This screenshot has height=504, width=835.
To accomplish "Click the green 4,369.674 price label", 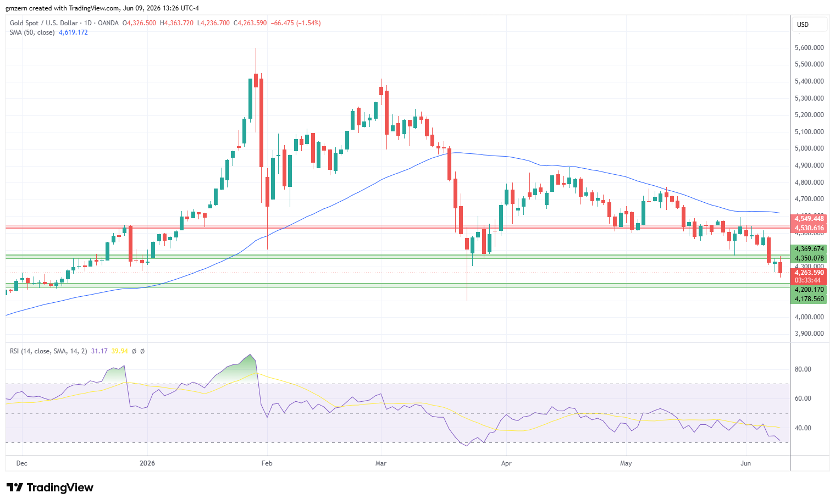I will pyautogui.click(x=809, y=249).
